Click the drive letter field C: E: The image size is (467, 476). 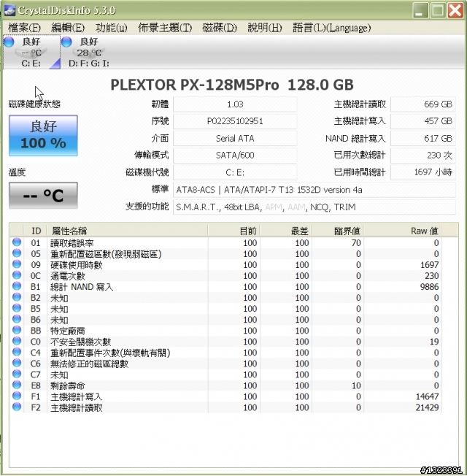click(x=235, y=172)
